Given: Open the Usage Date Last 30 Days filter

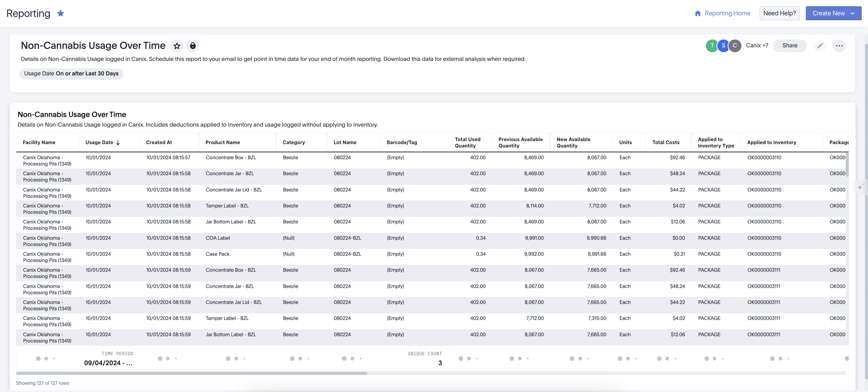Looking at the screenshot, I should click(71, 74).
